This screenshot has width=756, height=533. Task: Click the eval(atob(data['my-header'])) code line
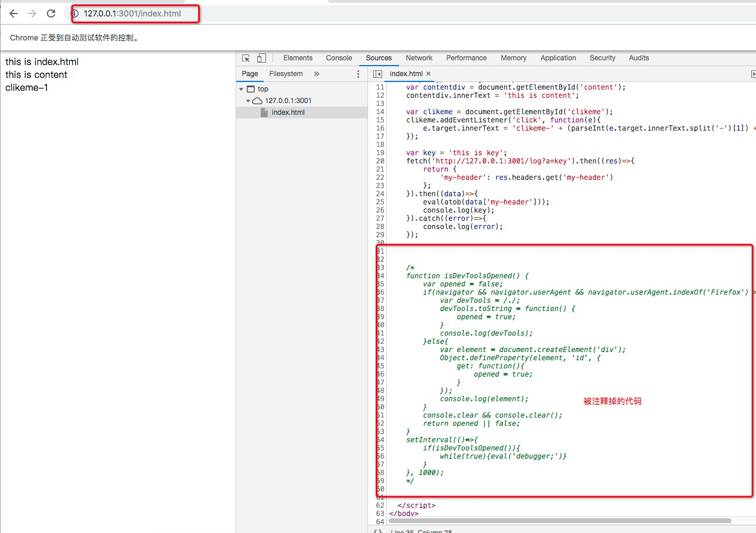pyautogui.click(x=486, y=202)
